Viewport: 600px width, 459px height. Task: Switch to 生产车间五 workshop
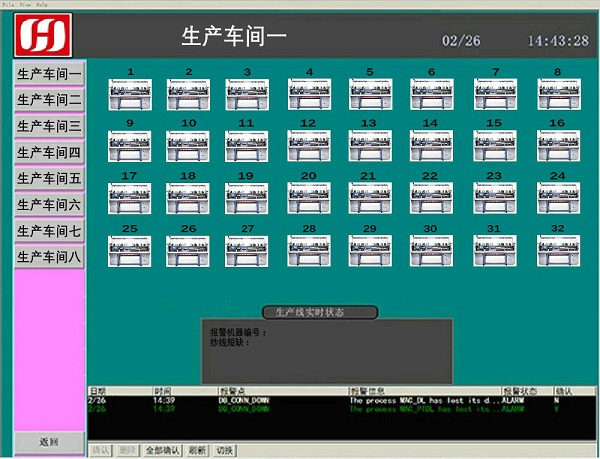coord(49,178)
